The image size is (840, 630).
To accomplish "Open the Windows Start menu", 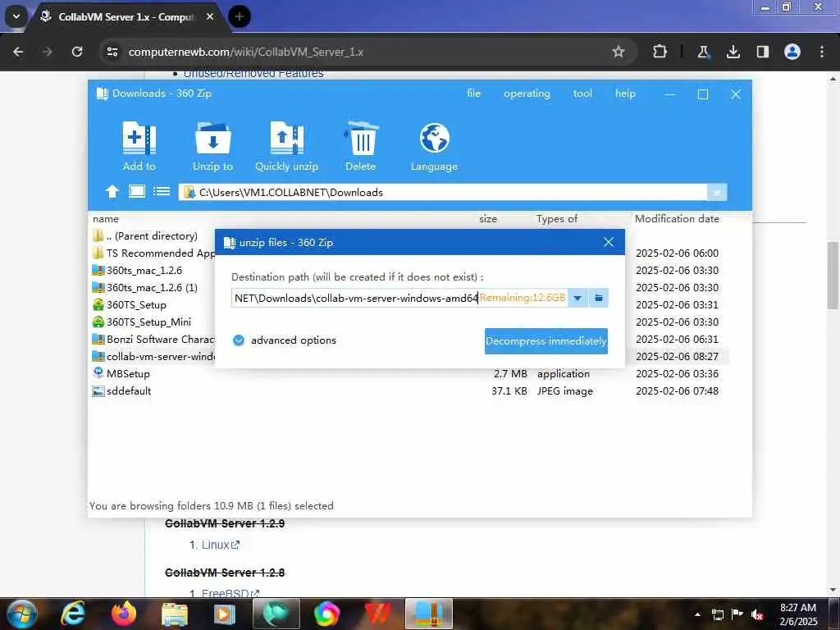I will [x=22, y=614].
